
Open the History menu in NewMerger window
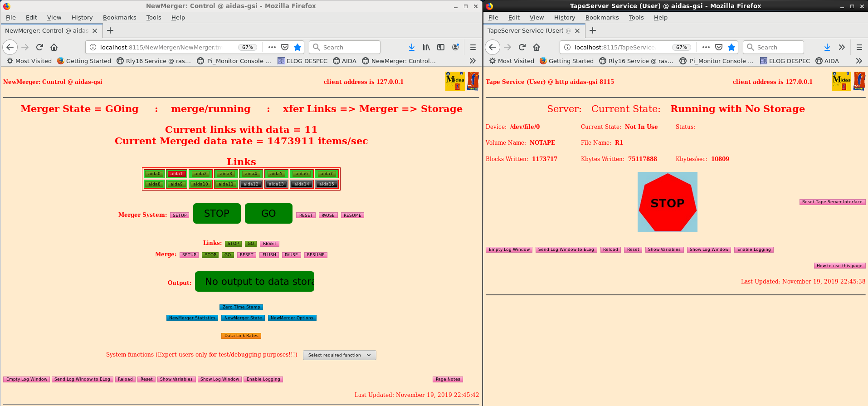pyautogui.click(x=82, y=18)
